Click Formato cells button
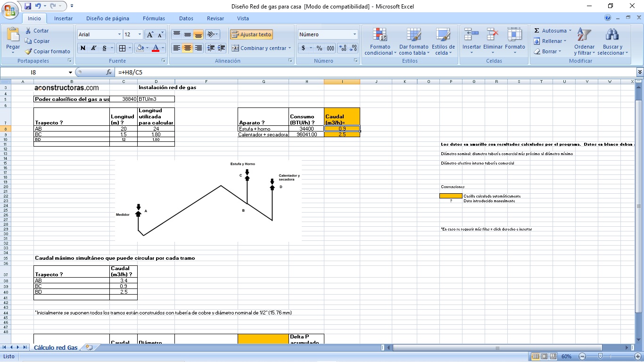Image resolution: width=644 pixels, height=362 pixels. pyautogui.click(x=515, y=41)
